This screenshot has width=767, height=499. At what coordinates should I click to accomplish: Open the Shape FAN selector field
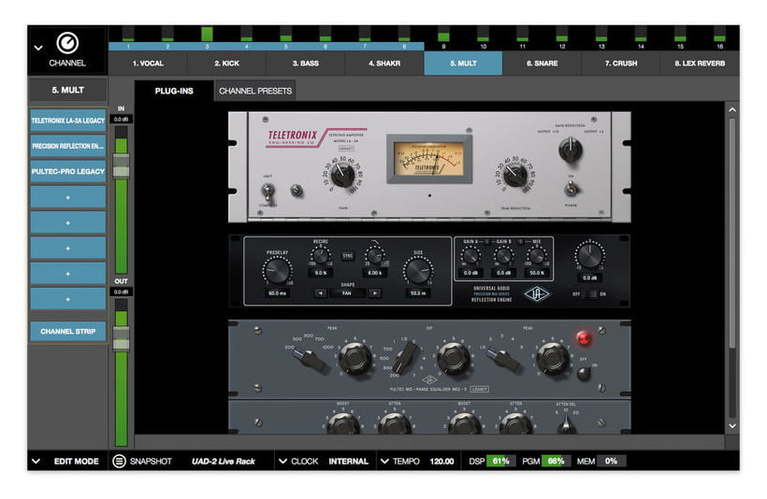[x=347, y=293]
